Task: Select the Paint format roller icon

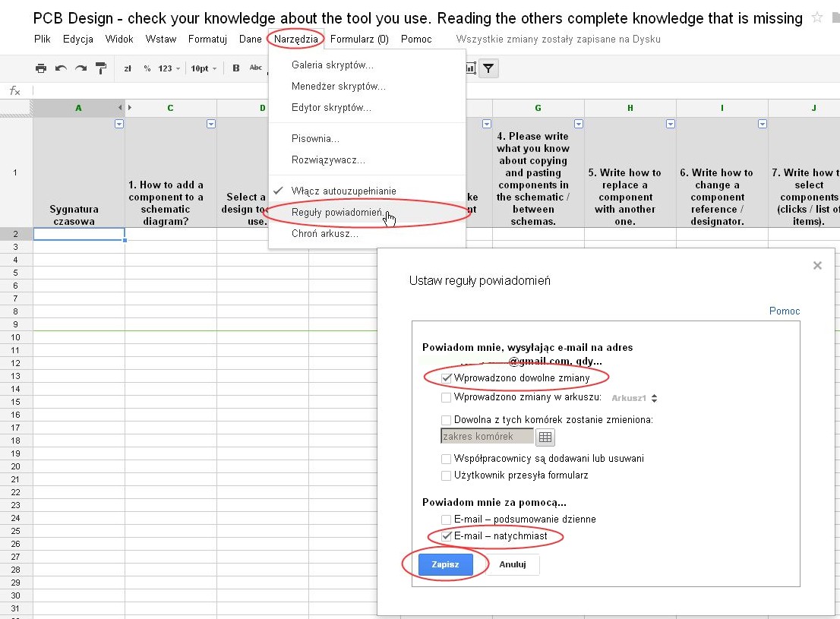Action: pos(101,68)
